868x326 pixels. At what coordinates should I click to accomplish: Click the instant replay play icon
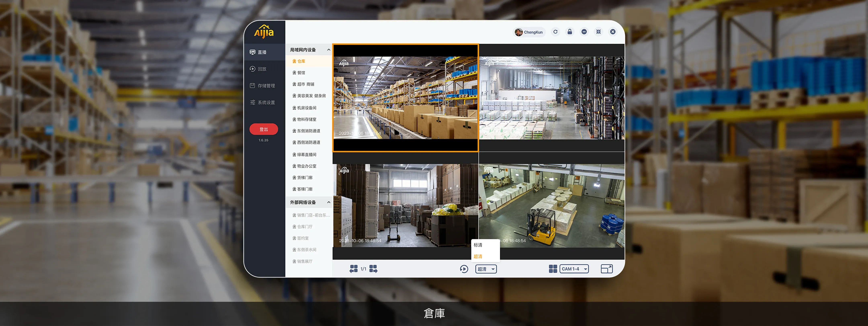click(x=464, y=269)
